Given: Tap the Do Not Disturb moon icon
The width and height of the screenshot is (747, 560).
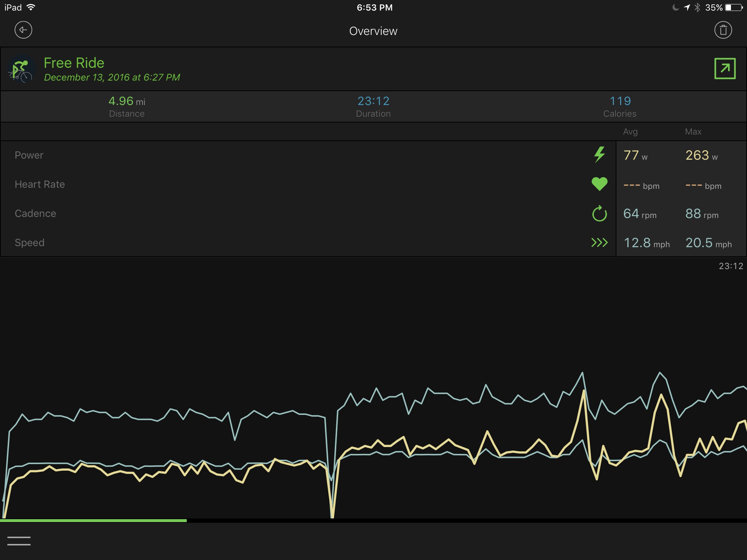Looking at the screenshot, I should [676, 7].
